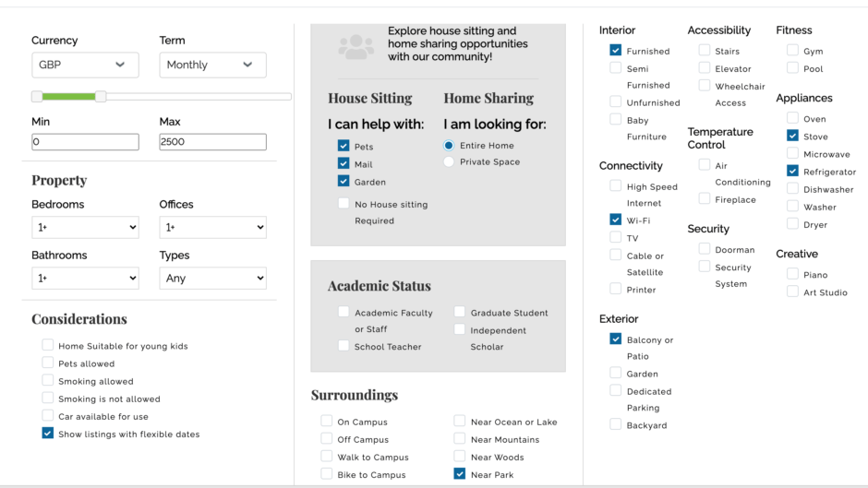Click the community people icon
The width and height of the screenshot is (868, 488).
[356, 46]
